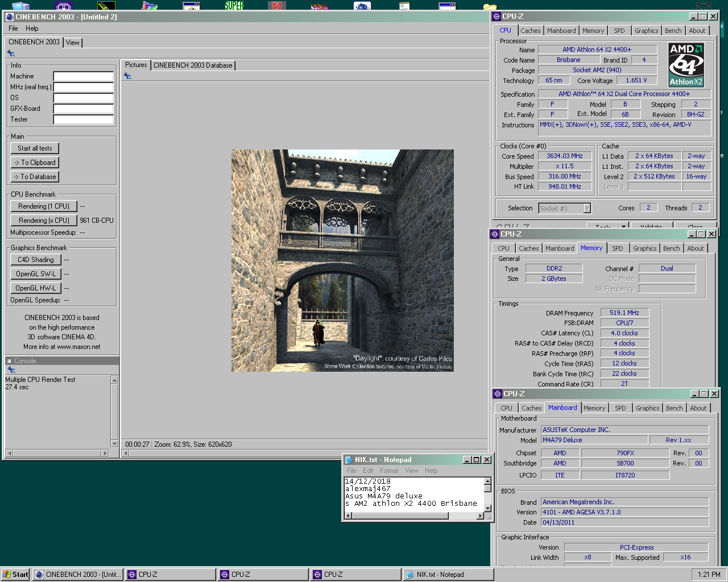Switch to CINEBENCH 2003 via taskbar button
728x582 pixels.
[77, 575]
